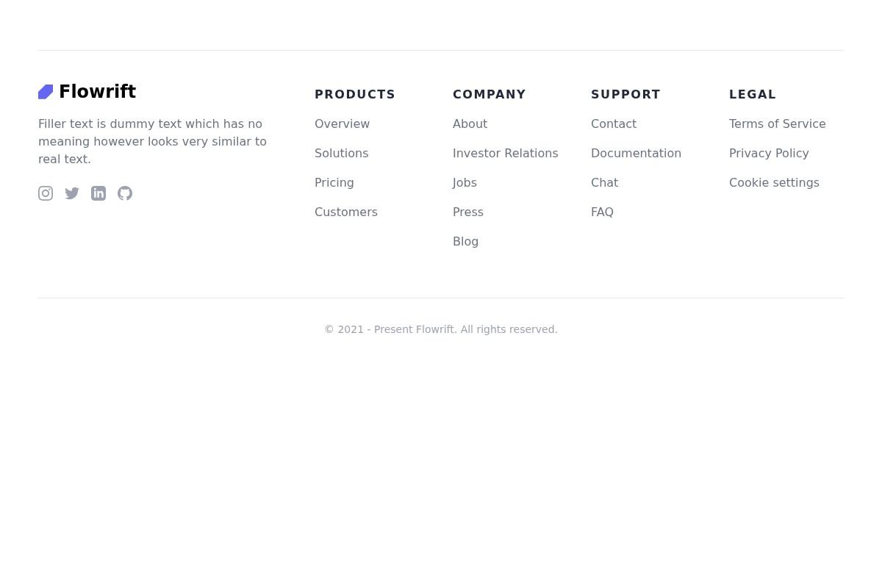Image resolution: width=882 pixels, height=588 pixels.
Task: Click the Contact link
Action: 613,123
